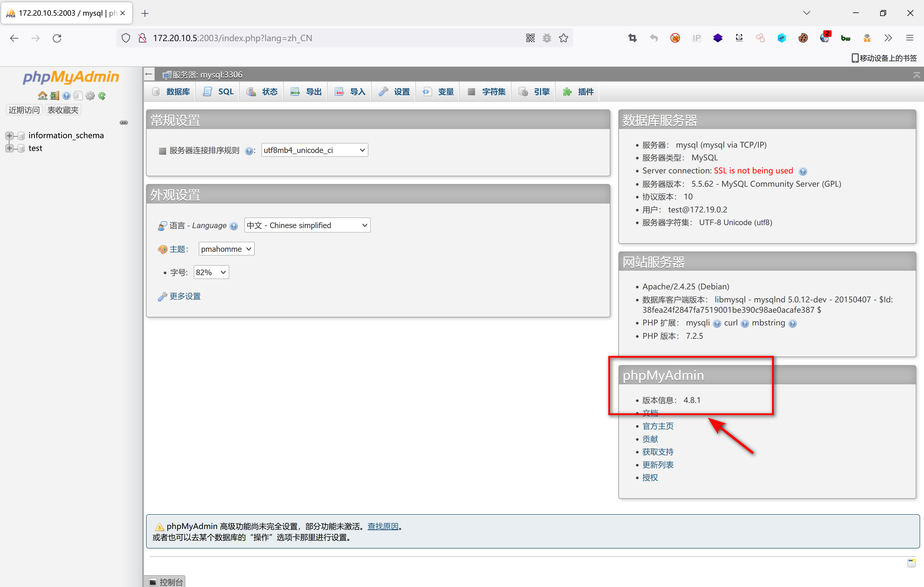Expand the information_schema database tree
924x587 pixels.
pos(9,136)
